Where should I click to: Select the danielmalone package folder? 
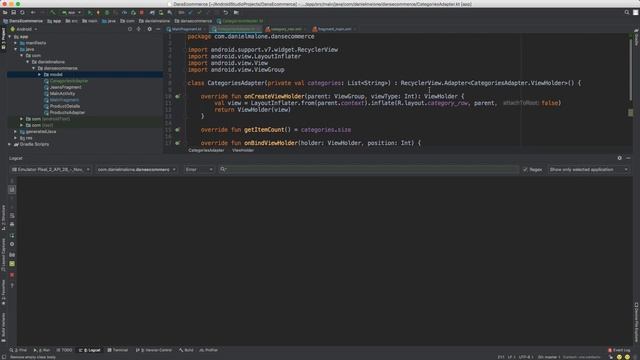point(48,62)
